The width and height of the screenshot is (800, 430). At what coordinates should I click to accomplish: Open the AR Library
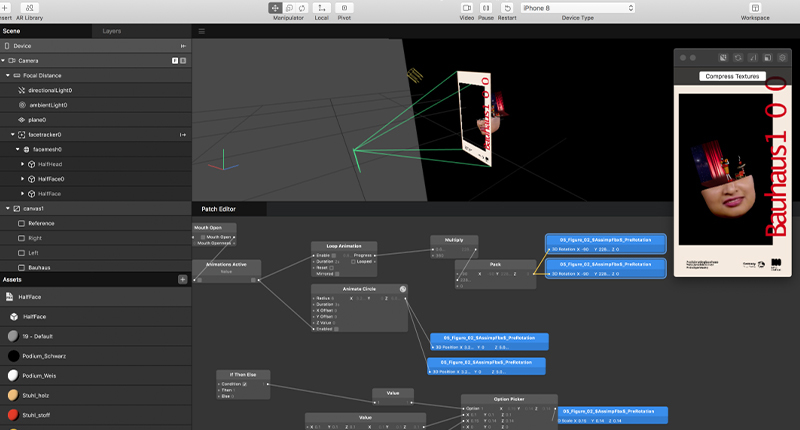pyautogui.click(x=29, y=12)
